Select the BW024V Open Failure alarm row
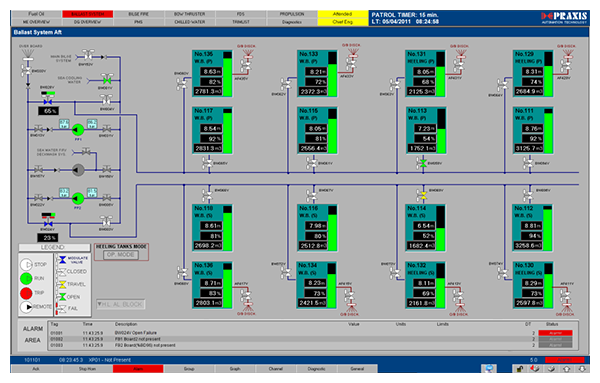The height and width of the screenshot is (383, 600). point(311,333)
